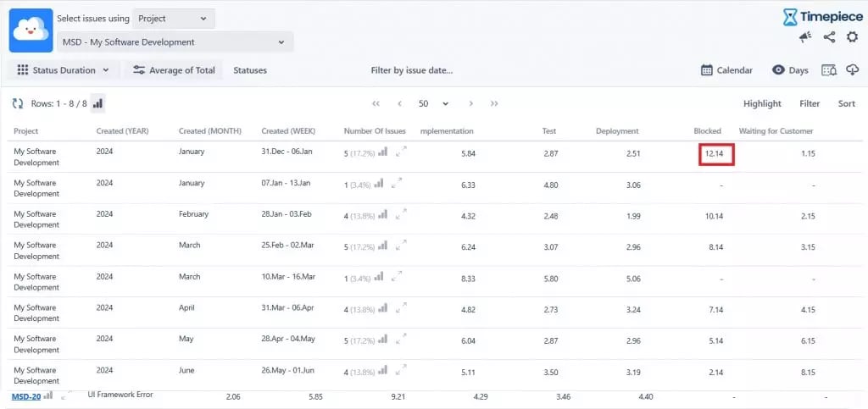Click the share icon
The height and width of the screenshot is (409, 868).
click(829, 37)
